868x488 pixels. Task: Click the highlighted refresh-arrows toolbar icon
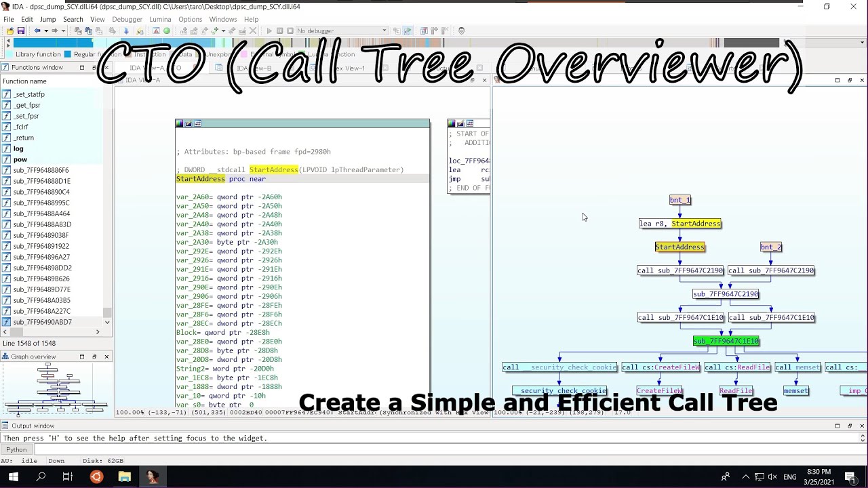[x=408, y=31]
